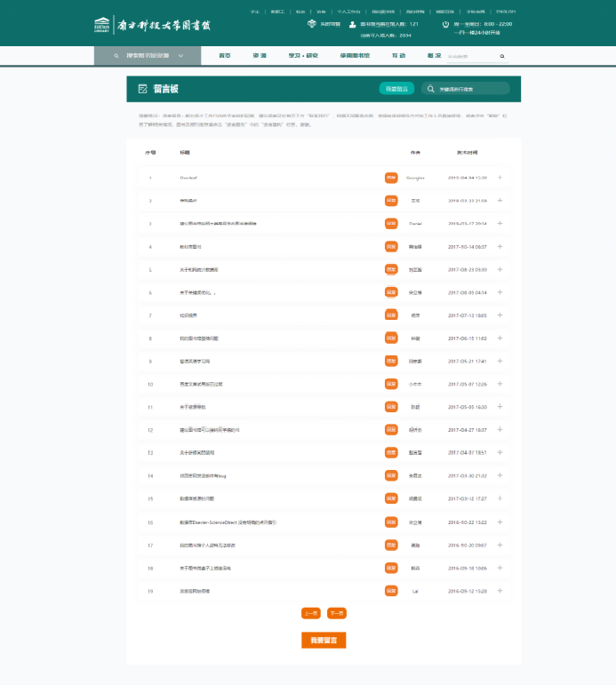Click the message board edit icon
The image size is (616, 685).
pyautogui.click(x=142, y=89)
